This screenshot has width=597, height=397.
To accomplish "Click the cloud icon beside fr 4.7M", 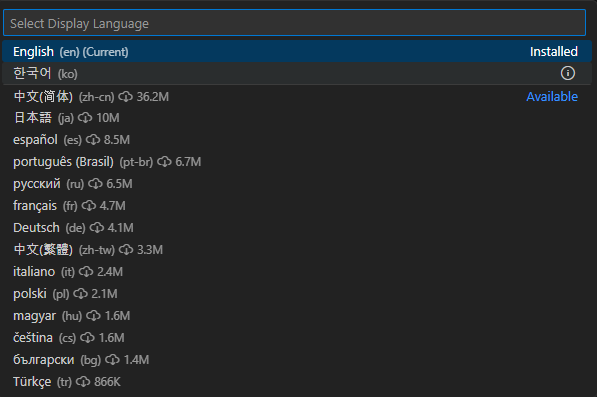I will [x=89, y=206].
